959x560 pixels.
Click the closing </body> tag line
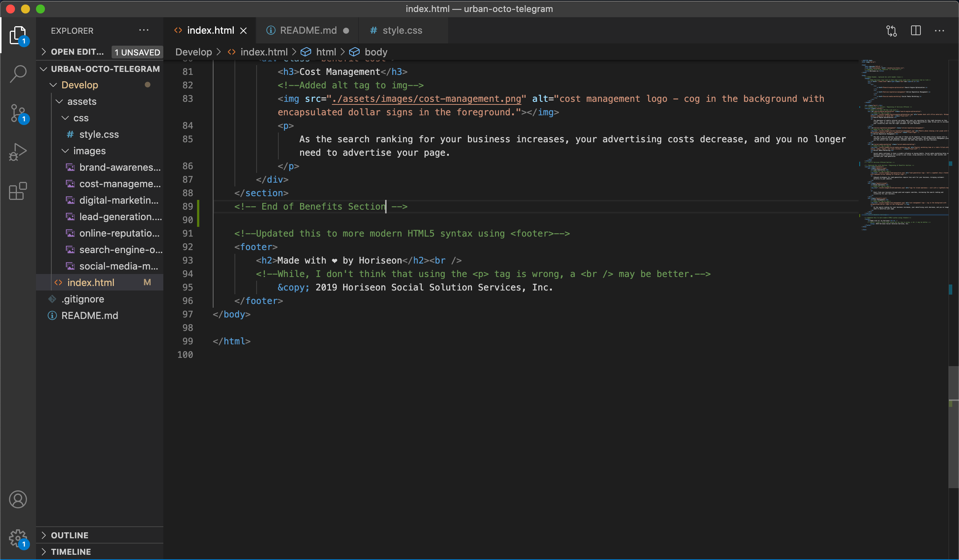232,314
